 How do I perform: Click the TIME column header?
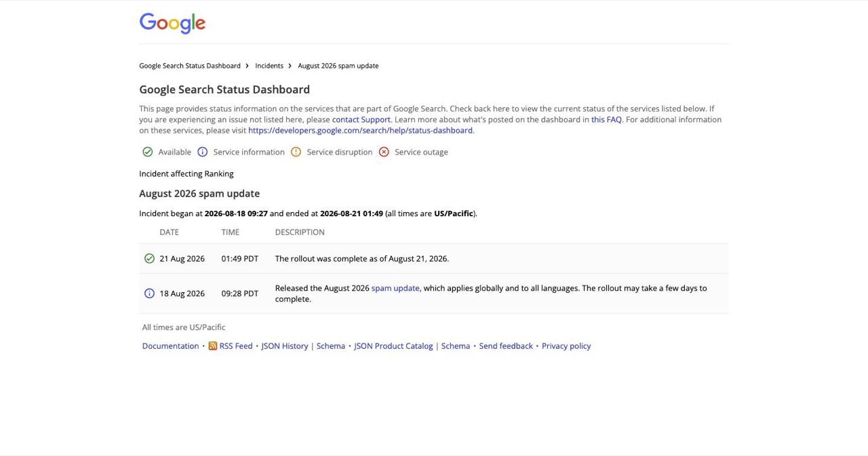[231, 232]
